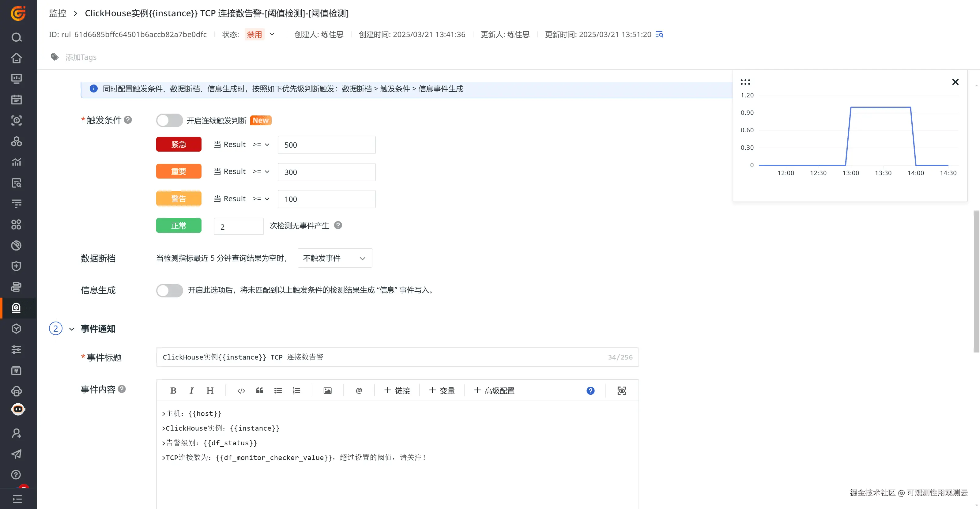Show help for 触发条件 label
The image size is (980, 509).
[128, 120]
